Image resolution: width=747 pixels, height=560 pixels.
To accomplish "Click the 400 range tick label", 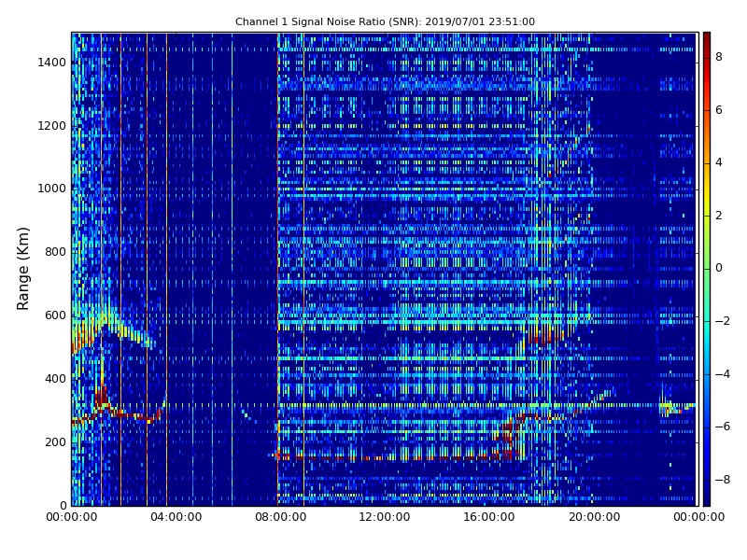I will click(55, 379).
